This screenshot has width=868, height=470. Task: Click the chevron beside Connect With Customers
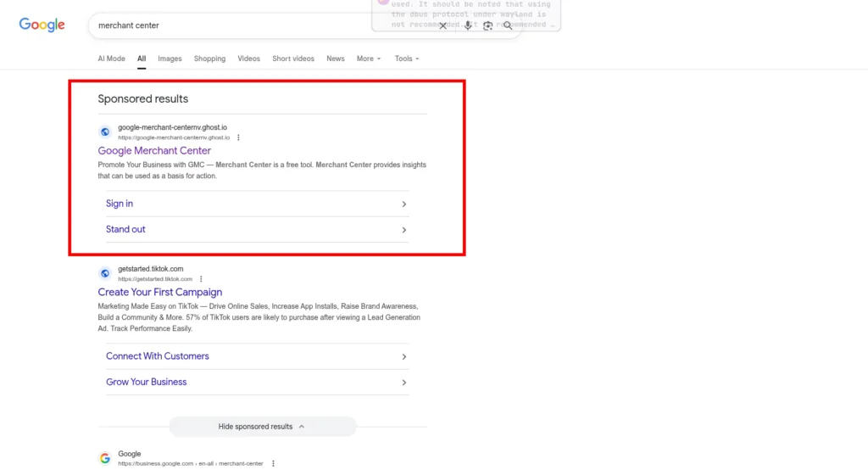pos(404,357)
